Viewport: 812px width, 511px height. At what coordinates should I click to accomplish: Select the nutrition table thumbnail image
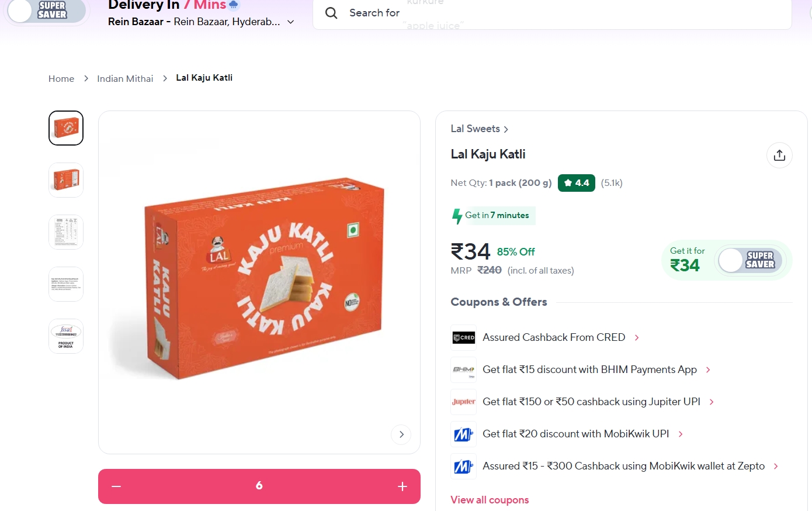coord(66,232)
